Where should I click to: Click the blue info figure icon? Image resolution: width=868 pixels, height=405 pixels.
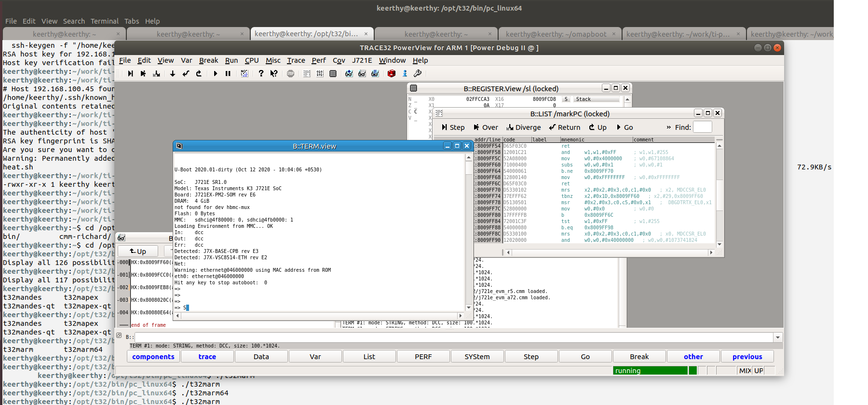pos(405,73)
